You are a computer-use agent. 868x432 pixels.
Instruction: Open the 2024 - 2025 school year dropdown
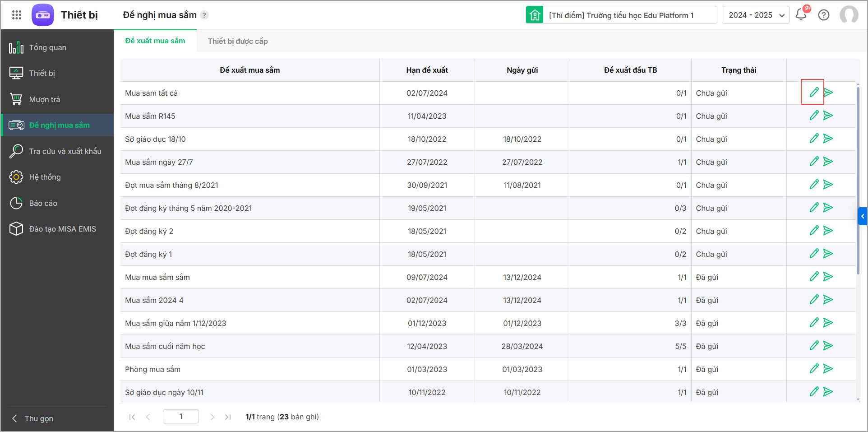point(755,15)
